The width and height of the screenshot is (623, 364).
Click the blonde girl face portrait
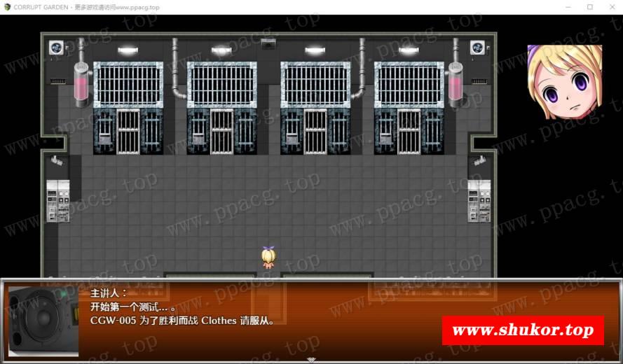pyautogui.click(x=565, y=82)
